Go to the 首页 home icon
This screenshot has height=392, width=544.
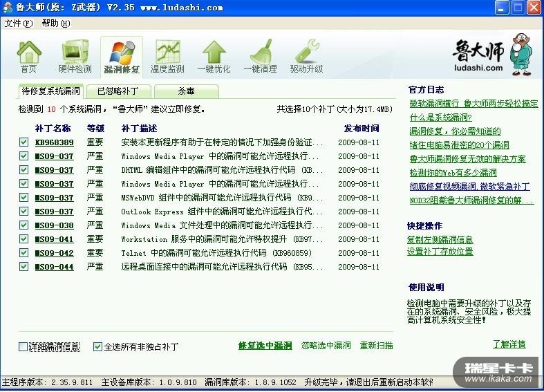coord(29,56)
